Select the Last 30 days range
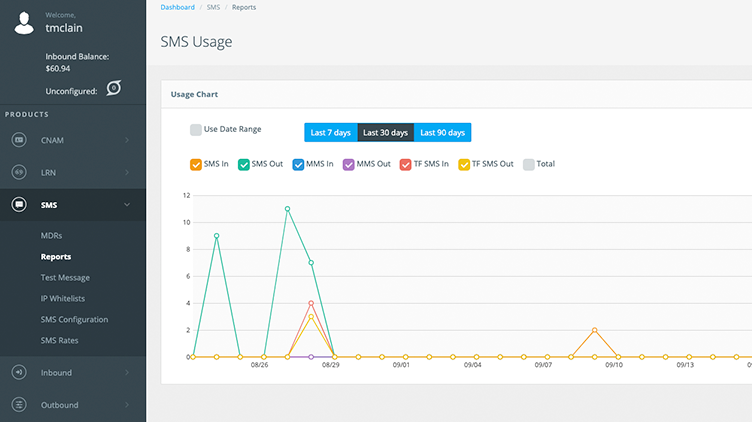 [386, 132]
